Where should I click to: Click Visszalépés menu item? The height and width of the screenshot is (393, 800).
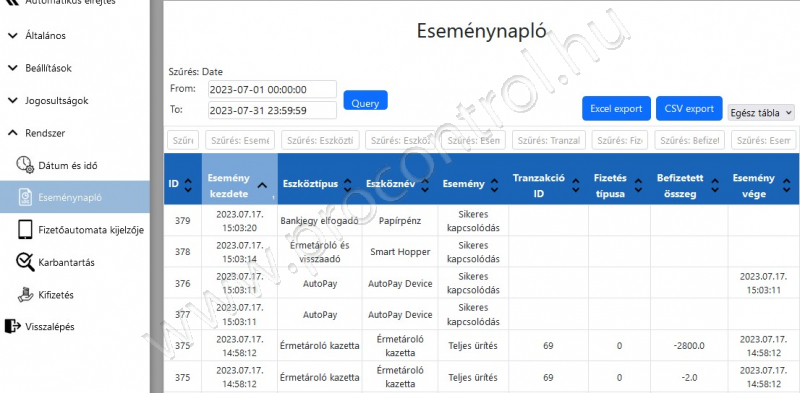[x=74, y=326]
